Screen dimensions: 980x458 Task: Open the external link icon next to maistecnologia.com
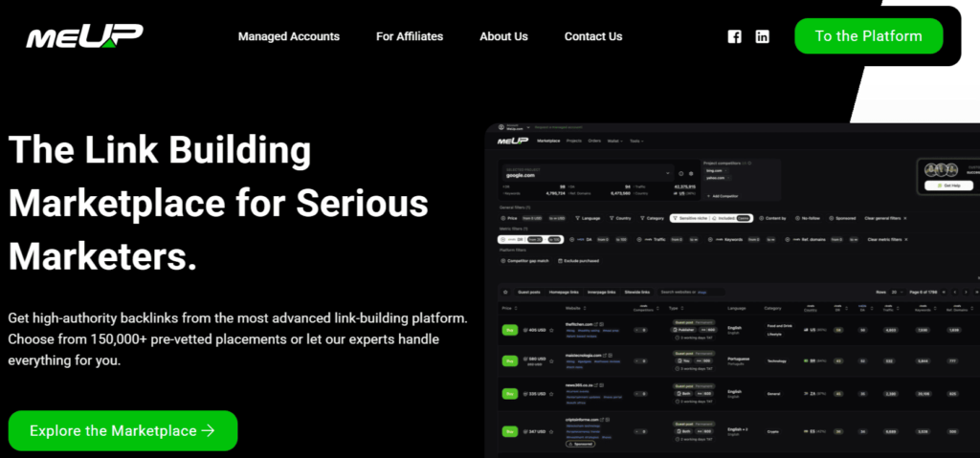pyautogui.click(x=605, y=355)
